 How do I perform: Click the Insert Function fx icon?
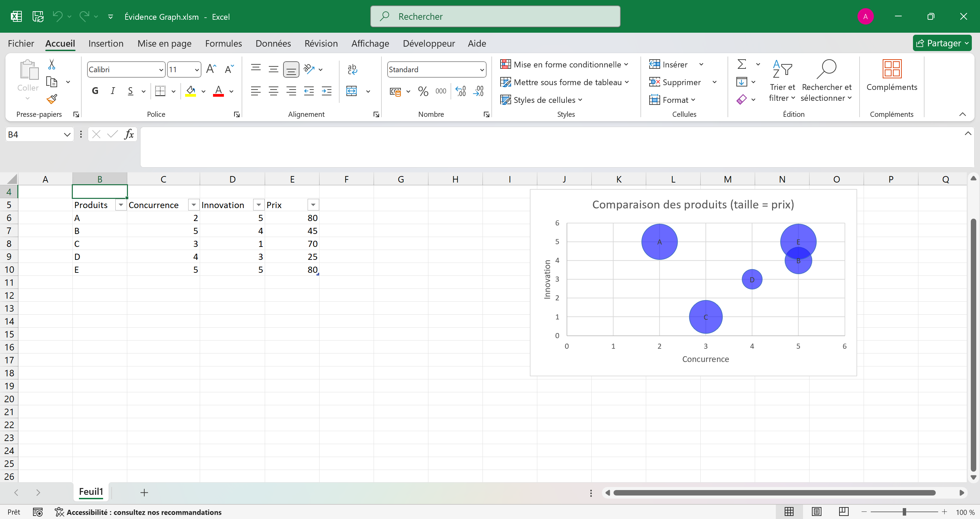tap(129, 135)
